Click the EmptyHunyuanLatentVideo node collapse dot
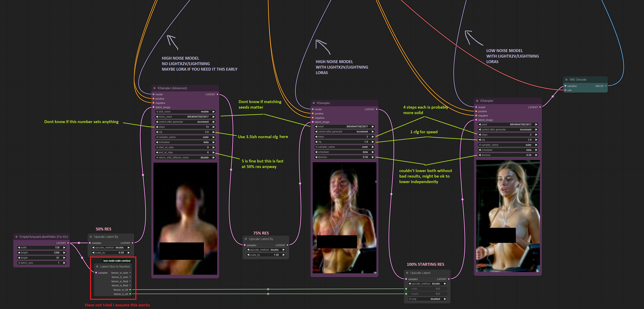Image resolution: width=644 pixels, height=309 pixels. [x=17, y=237]
